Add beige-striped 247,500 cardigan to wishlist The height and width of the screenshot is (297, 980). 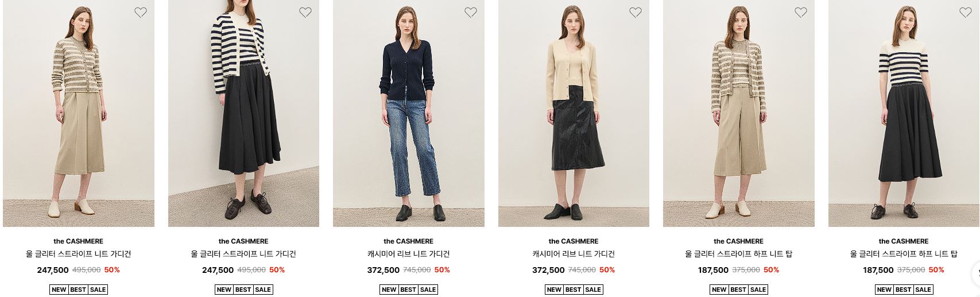[141, 12]
